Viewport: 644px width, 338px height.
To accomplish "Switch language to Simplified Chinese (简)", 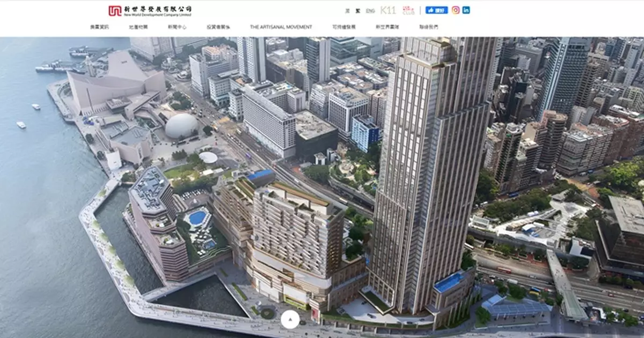I will [x=348, y=11].
